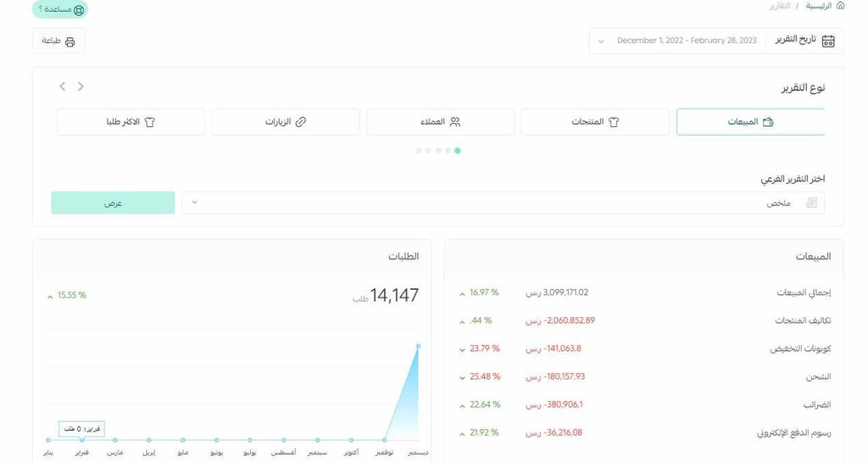The height and width of the screenshot is (462, 868).
Task: Click the shirt icon on المنتجات tab
Action: point(614,122)
